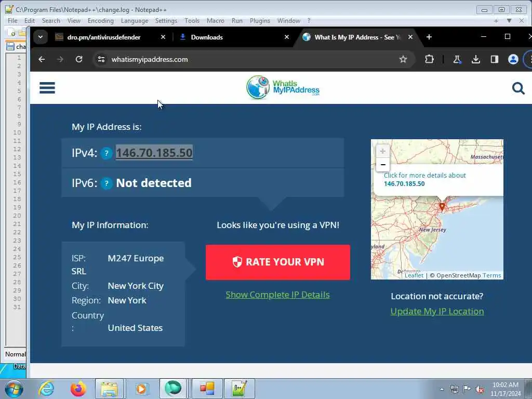Toggle the browser side panel
Viewport: 532px width, 399px height.
[495, 59]
